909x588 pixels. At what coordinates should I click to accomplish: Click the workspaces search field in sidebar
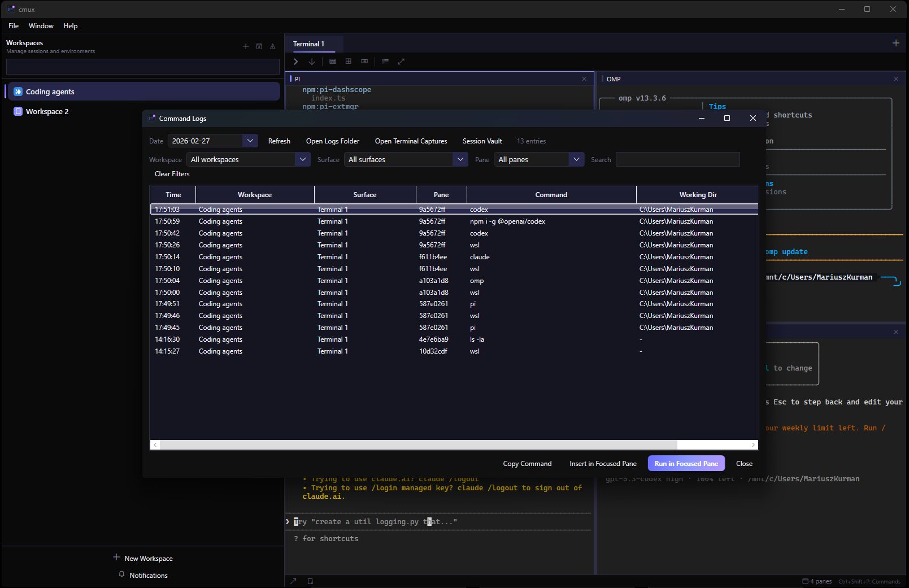143,67
